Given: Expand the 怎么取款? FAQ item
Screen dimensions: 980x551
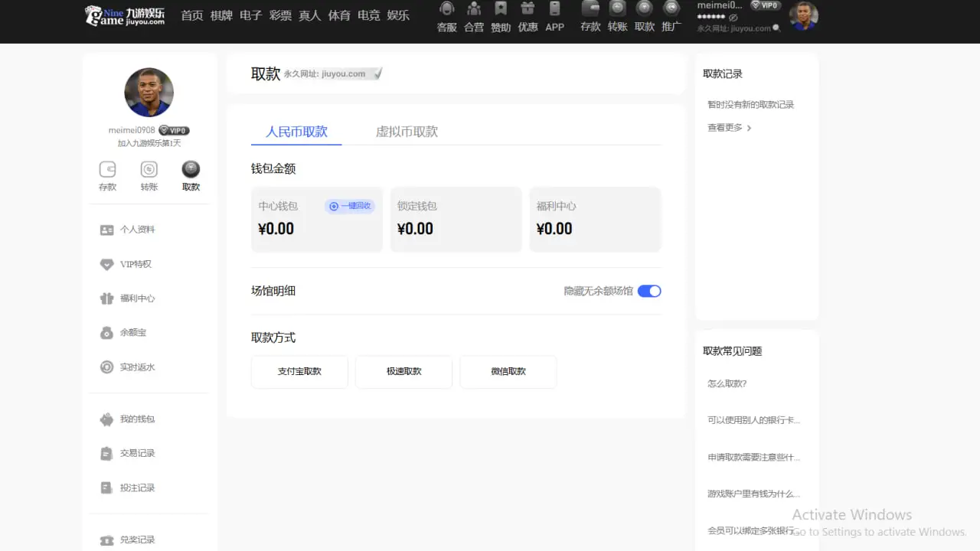Looking at the screenshot, I should coord(727,383).
